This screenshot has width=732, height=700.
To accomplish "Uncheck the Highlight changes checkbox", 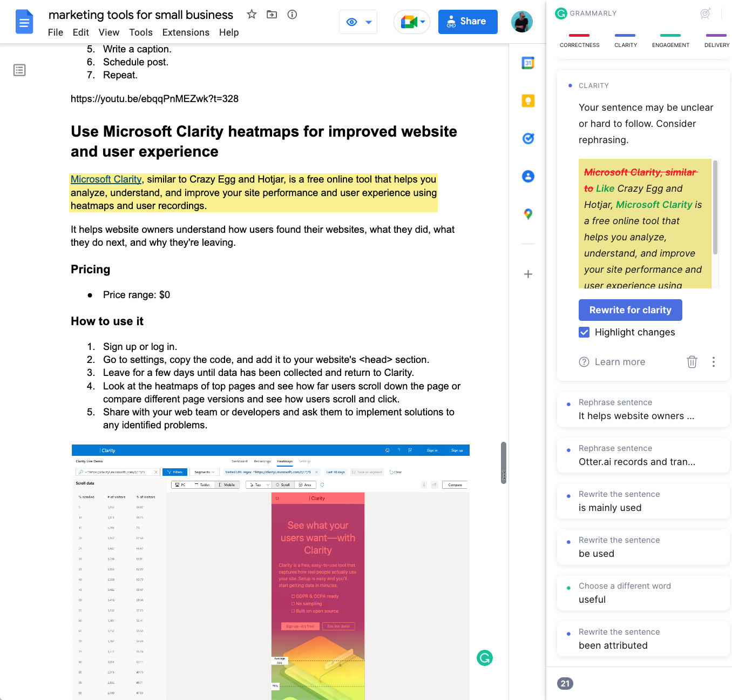I will [x=584, y=332].
